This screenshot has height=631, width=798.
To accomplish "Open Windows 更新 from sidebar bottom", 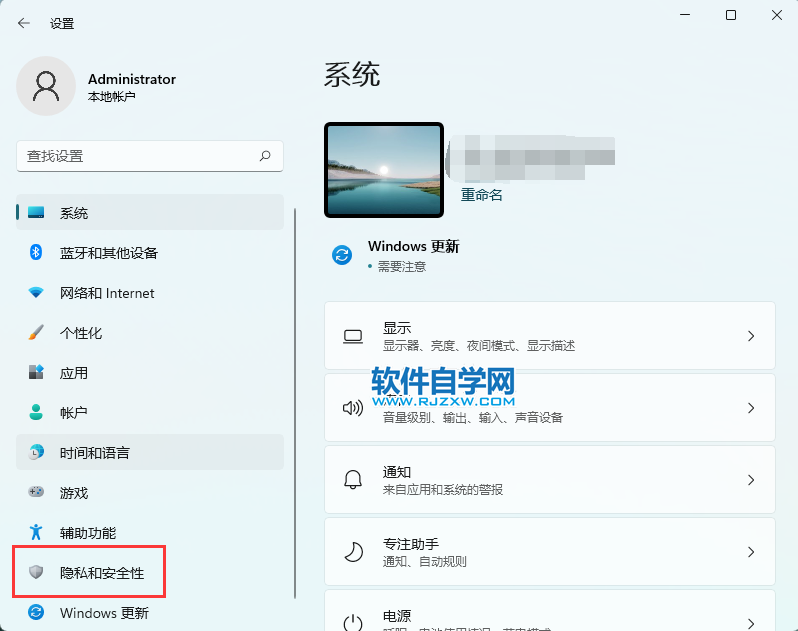I will point(104,613).
